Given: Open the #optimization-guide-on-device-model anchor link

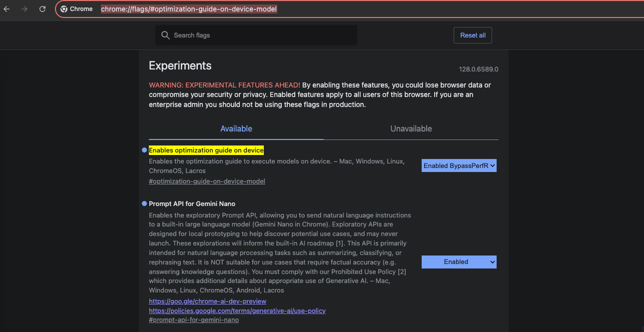Looking at the screenshot, I should pos(207,181).
